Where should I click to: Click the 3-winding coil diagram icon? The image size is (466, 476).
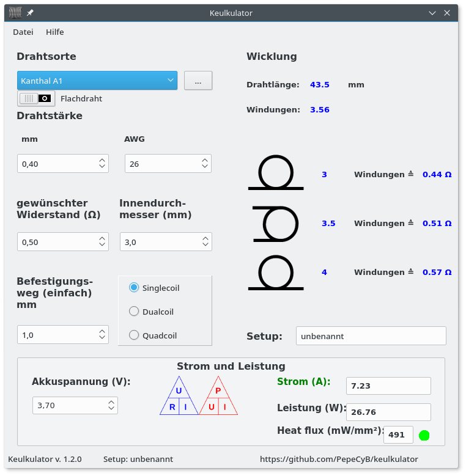point(276,174)
